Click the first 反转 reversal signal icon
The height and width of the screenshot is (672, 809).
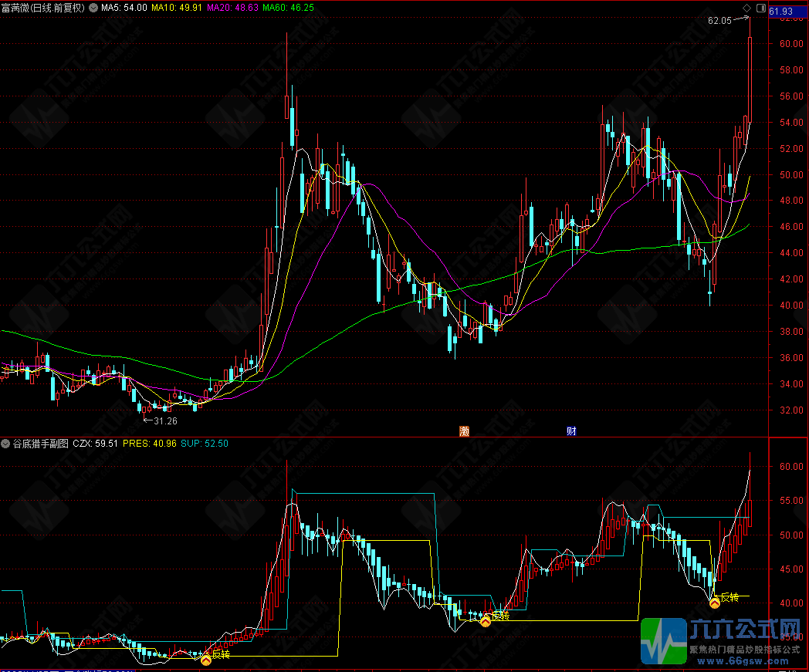click(206, 660)
